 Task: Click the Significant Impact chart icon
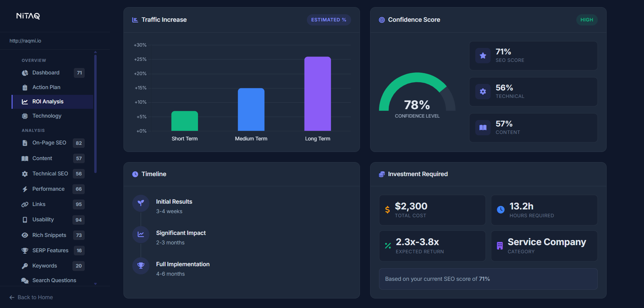(141, 235)
